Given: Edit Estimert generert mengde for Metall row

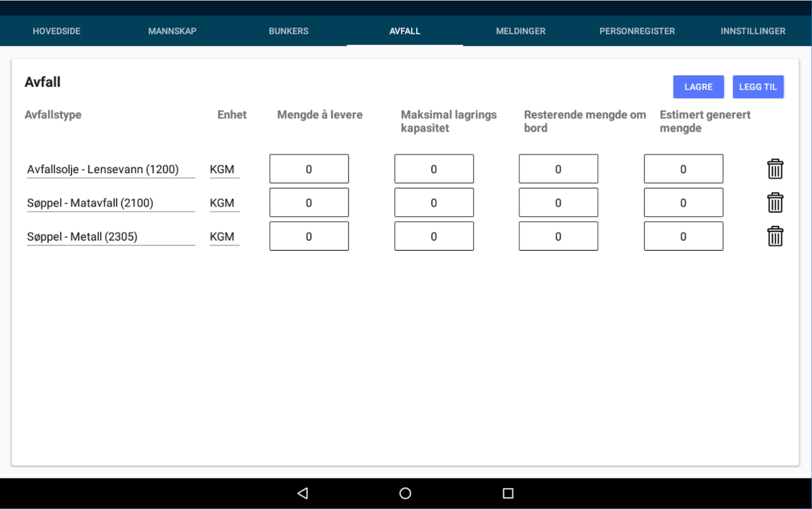Looking at the screenshot, I should click(x=683, y=237).
